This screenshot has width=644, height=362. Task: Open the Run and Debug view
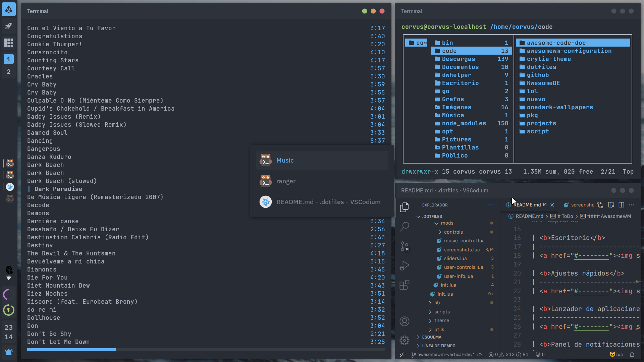point(405,266)
